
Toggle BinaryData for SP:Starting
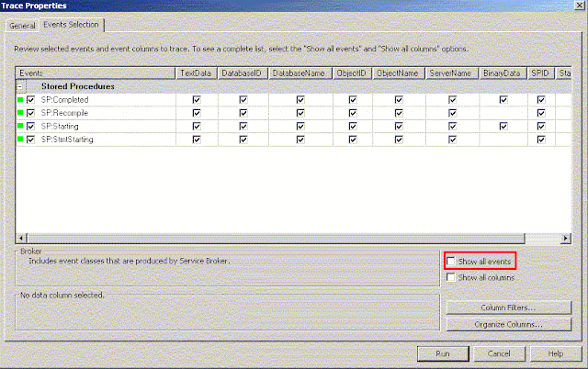503,127
